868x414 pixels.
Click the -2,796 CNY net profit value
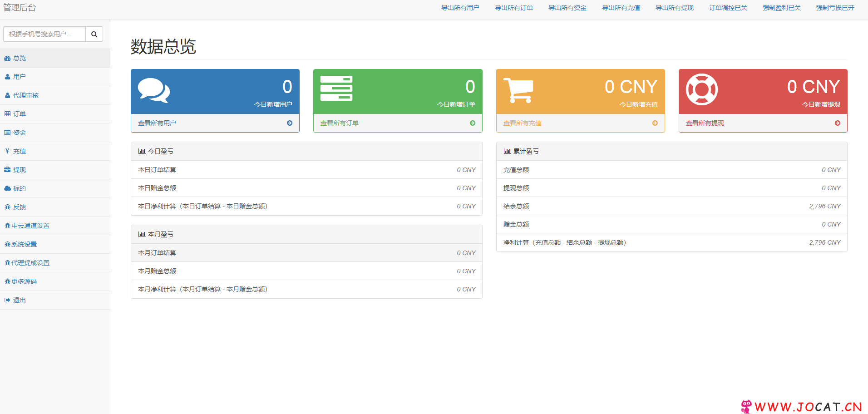824,242
